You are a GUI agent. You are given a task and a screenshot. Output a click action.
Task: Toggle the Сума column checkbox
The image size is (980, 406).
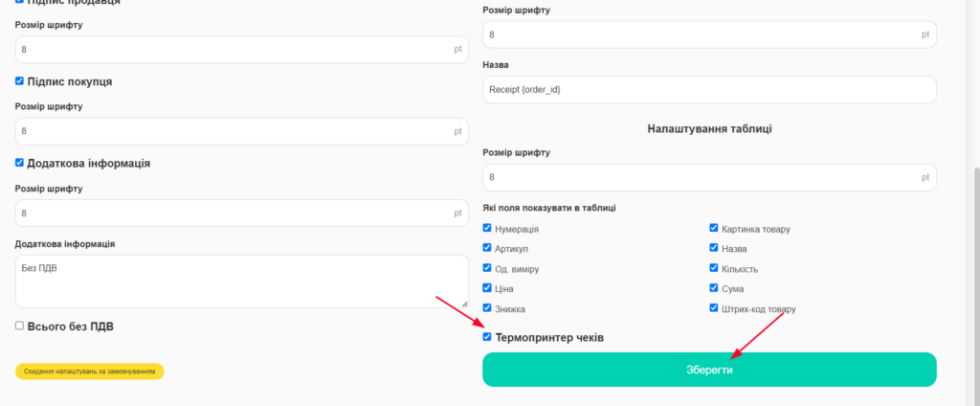pos(714,288)
